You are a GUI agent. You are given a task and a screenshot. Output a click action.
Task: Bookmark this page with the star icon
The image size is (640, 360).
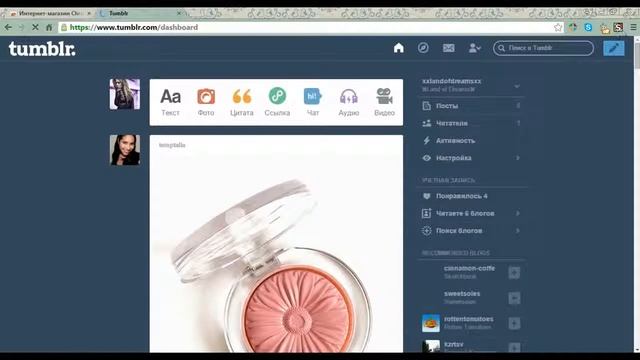pyautogui.click(x=558, y=27)
